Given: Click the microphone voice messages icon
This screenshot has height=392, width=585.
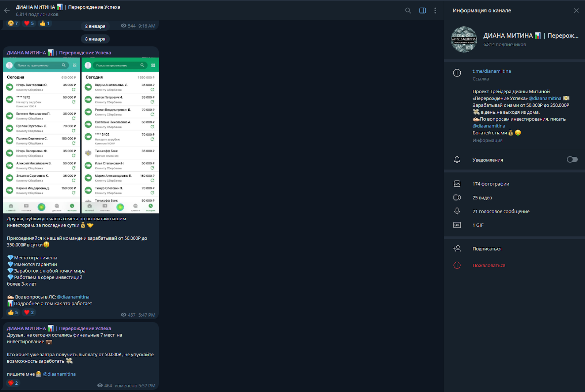Looking at the screenshot, I should click(457, 211).
